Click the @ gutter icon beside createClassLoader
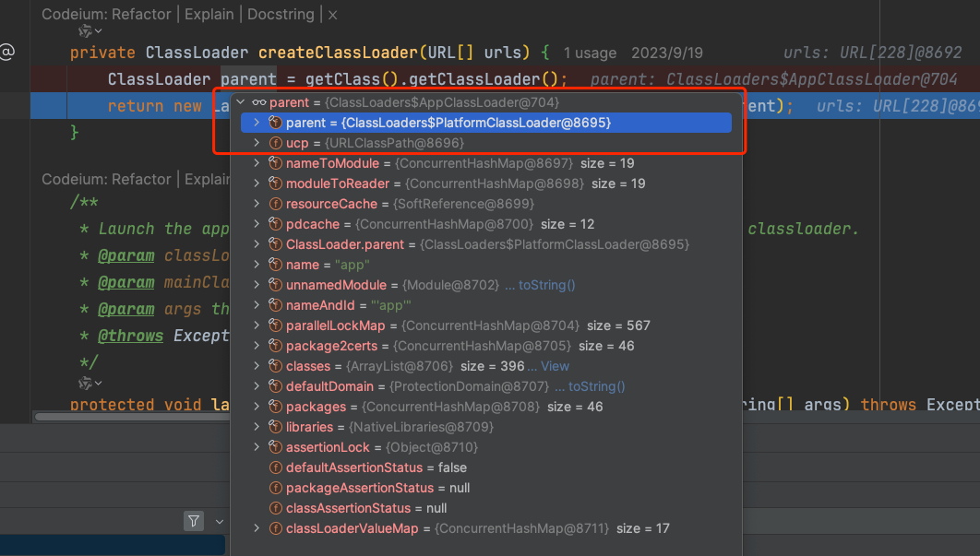 click(7, 53)
